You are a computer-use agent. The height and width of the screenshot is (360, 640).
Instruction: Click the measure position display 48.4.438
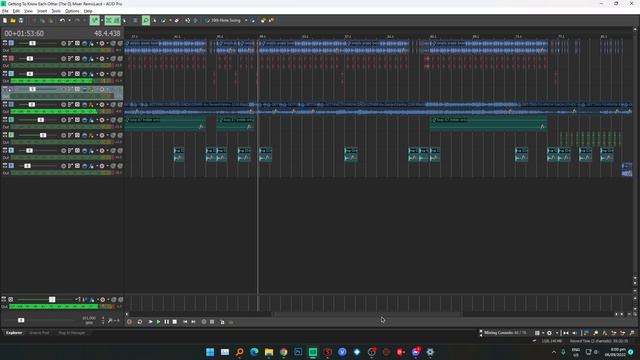pyautogui.click(x=107, y=33)
